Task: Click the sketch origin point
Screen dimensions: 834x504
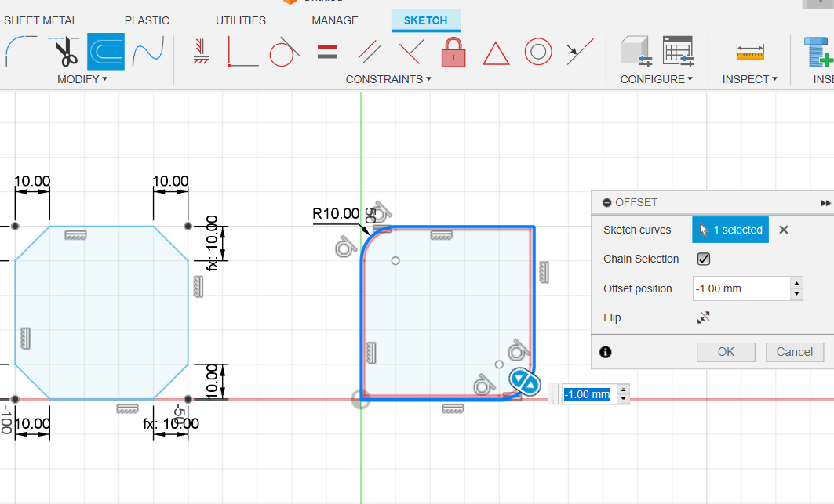Action: tap(361, 399)
